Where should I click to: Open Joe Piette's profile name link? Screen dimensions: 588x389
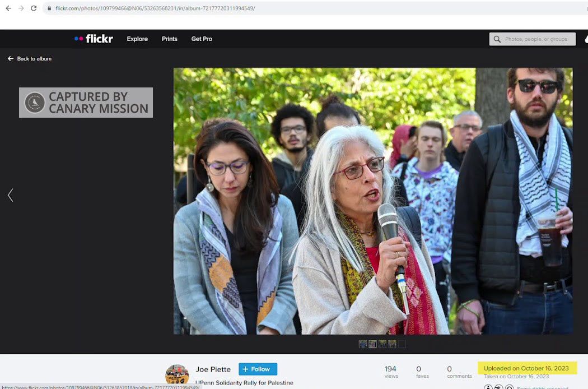[213, 369]
